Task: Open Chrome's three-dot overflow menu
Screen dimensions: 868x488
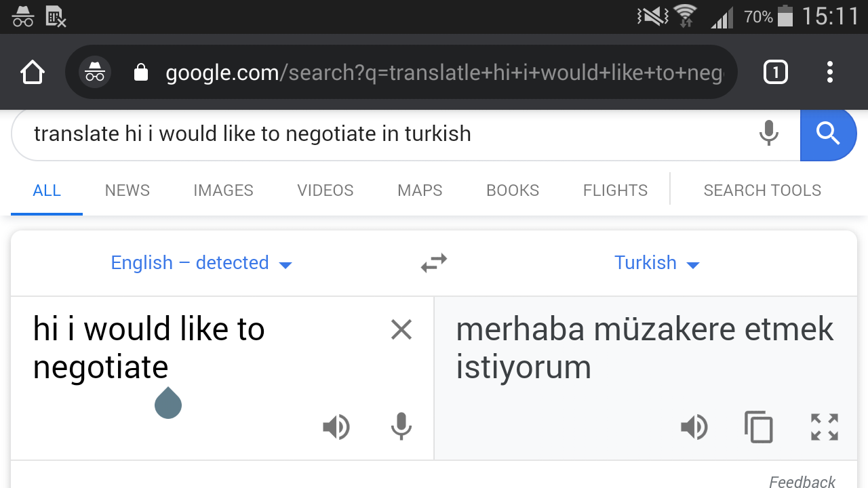Action: click(x=830, y=72)
